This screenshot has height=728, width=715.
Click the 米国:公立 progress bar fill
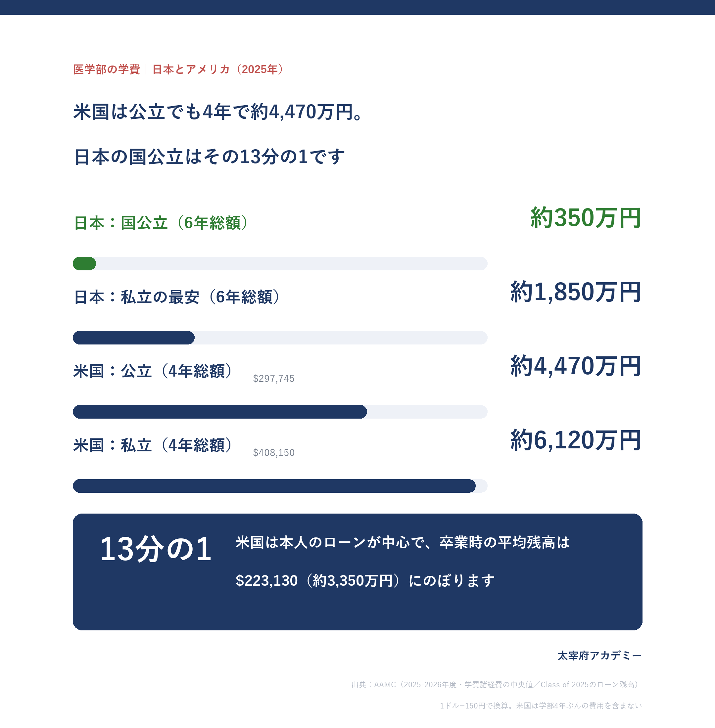coord(220,412)
